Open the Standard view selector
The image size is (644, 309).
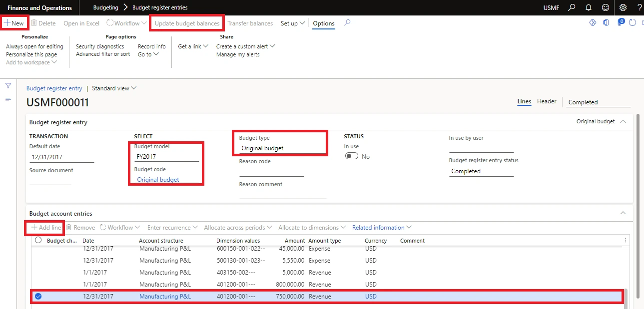click(x=114, y=88)
